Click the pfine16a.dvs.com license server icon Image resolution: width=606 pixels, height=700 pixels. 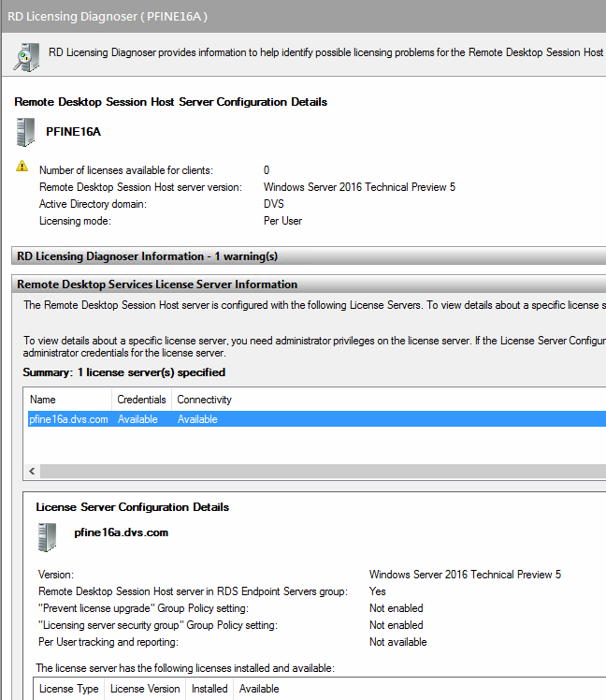[48, 537]
